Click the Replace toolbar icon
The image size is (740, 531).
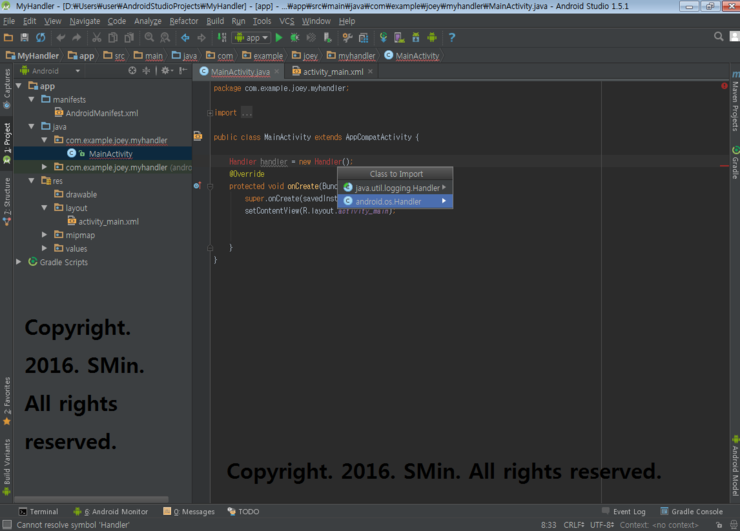(165, 37)
